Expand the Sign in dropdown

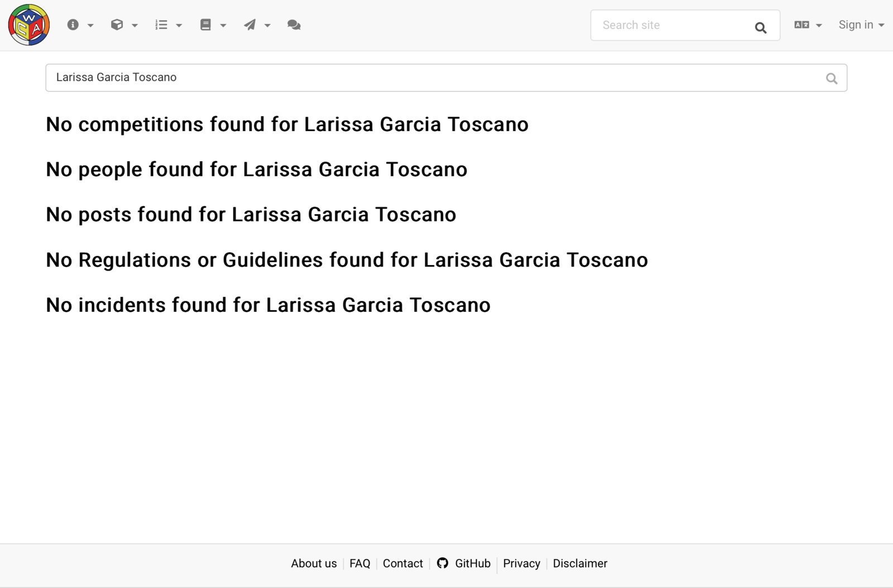coord(861,25)
